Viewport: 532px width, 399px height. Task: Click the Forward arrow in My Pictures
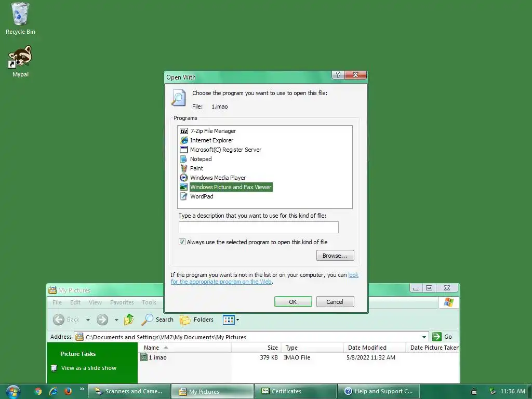(x=102, y=320)
